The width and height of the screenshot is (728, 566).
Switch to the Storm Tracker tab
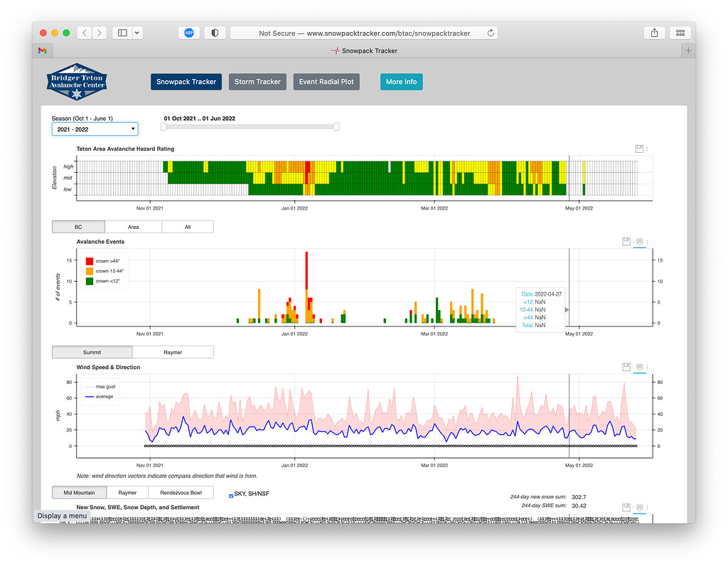point(257,82)
